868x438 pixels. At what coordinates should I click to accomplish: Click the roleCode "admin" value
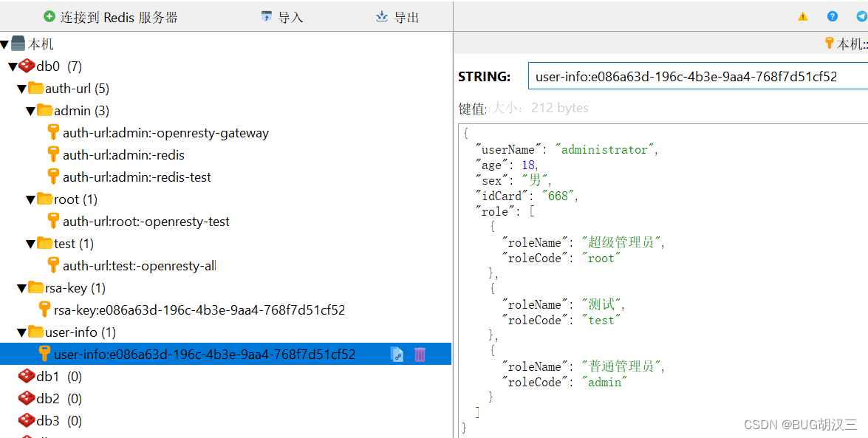point(604,382)
